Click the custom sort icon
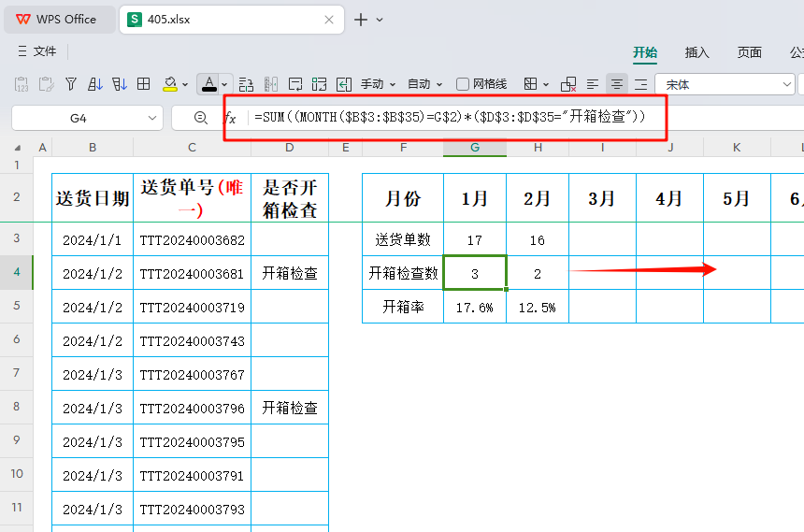Screen dimensions: 804x532 click(x=120, y=84)
